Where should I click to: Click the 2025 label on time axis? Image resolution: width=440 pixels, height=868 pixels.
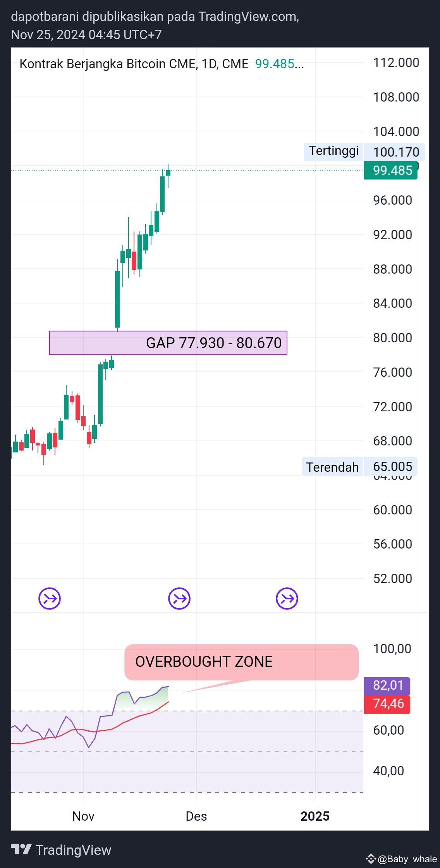[315, 816]
